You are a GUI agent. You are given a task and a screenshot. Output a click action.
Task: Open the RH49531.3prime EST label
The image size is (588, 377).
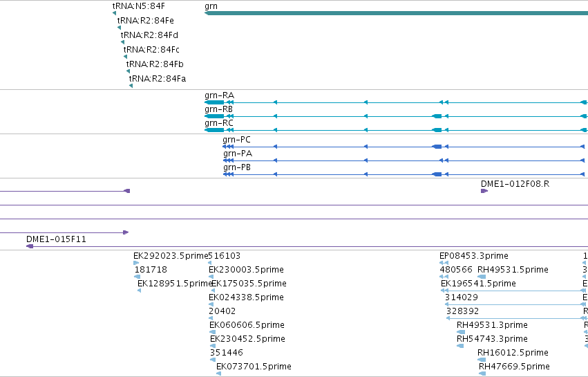[x=492, y=325]
